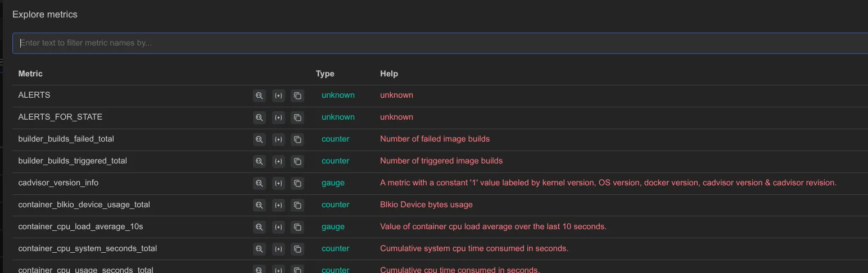Click help text 'Number of triggered image builds'
The width and height of the screenshot is (868, 273).
pyautogui.click(x=441, y=161)
